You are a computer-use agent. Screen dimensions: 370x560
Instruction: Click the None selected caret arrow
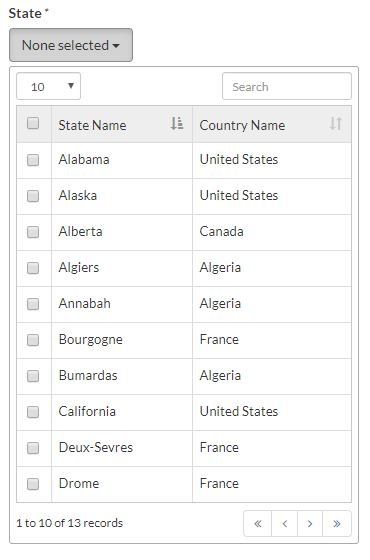[x=116, y=46]
